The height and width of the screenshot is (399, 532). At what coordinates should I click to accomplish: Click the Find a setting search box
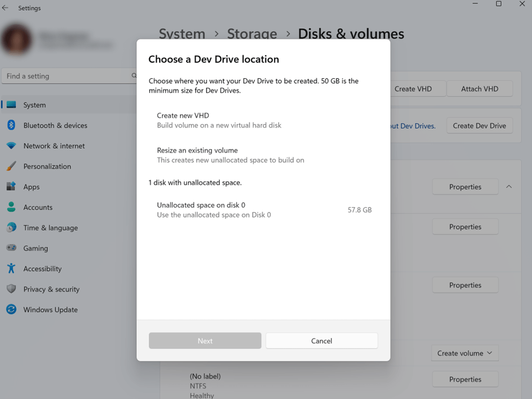pos(66,76)
